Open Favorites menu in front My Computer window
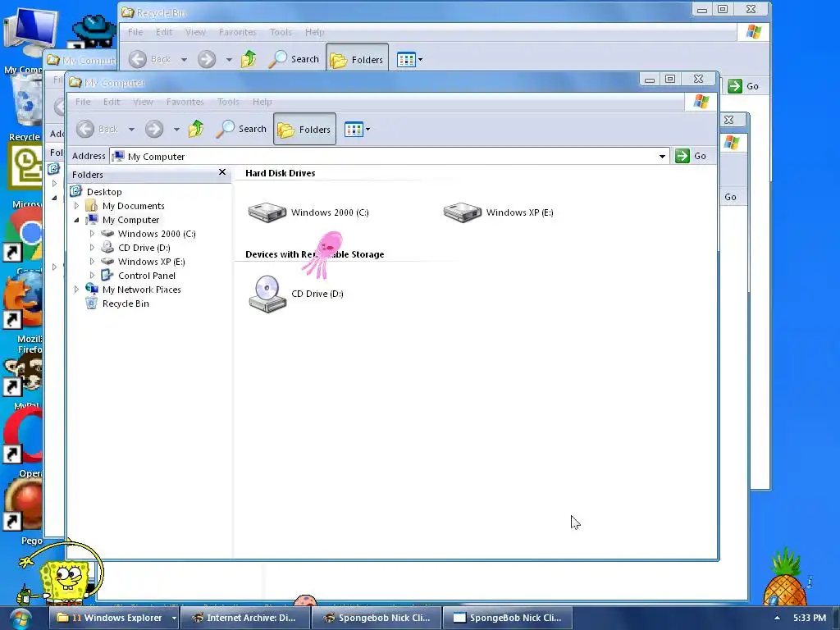 (185, 102)
